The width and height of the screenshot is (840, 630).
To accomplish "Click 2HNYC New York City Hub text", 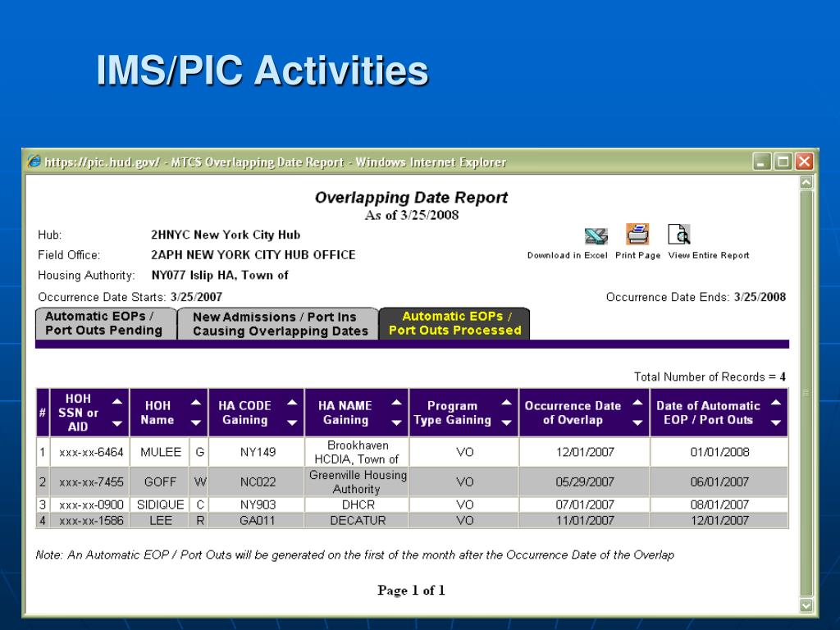I will (x=226, y=235).
